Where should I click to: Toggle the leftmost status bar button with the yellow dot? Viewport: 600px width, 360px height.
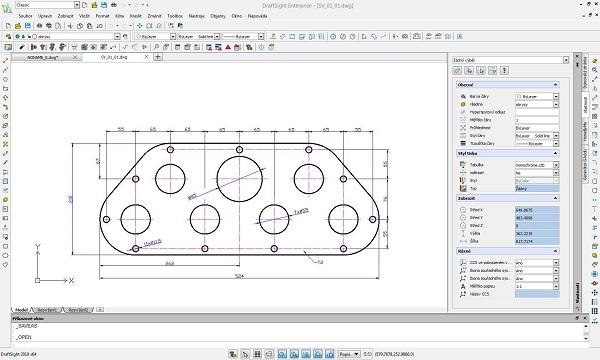tap(233, 354)
